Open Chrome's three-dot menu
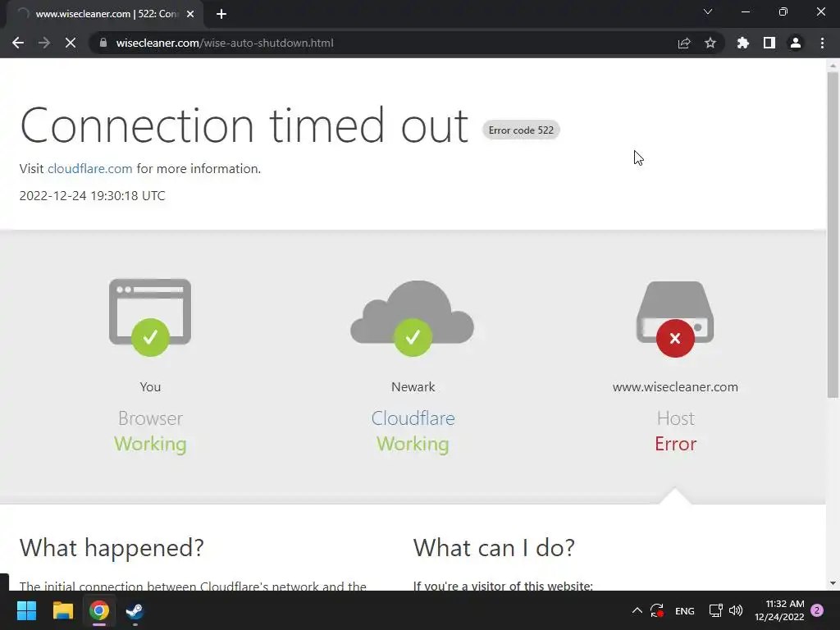840x630 pixels. coord(822,43)
